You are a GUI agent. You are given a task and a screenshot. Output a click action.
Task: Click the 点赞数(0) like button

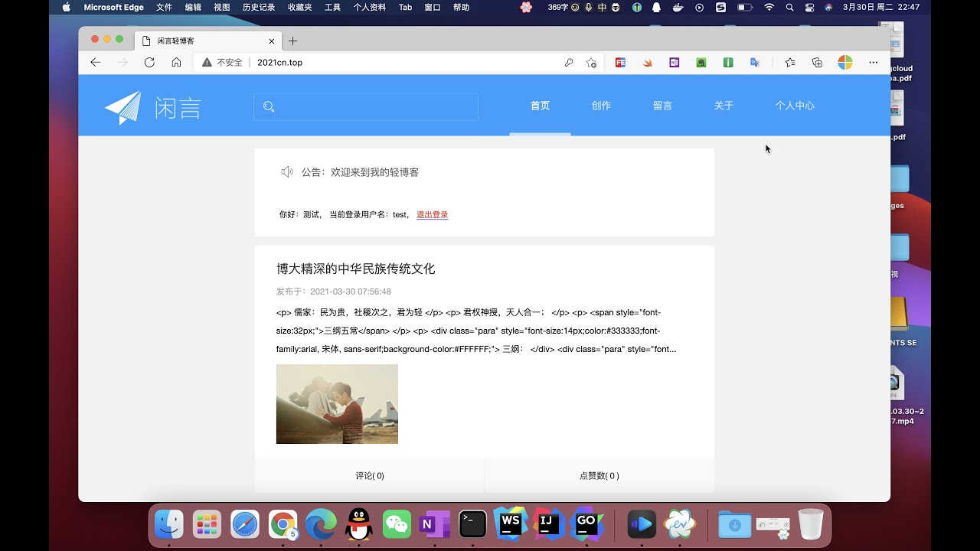tap(599, 476)
